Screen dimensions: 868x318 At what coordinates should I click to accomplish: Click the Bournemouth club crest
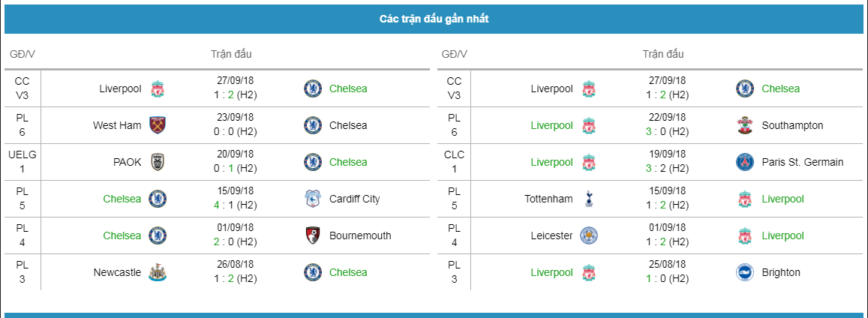[313, 235]
